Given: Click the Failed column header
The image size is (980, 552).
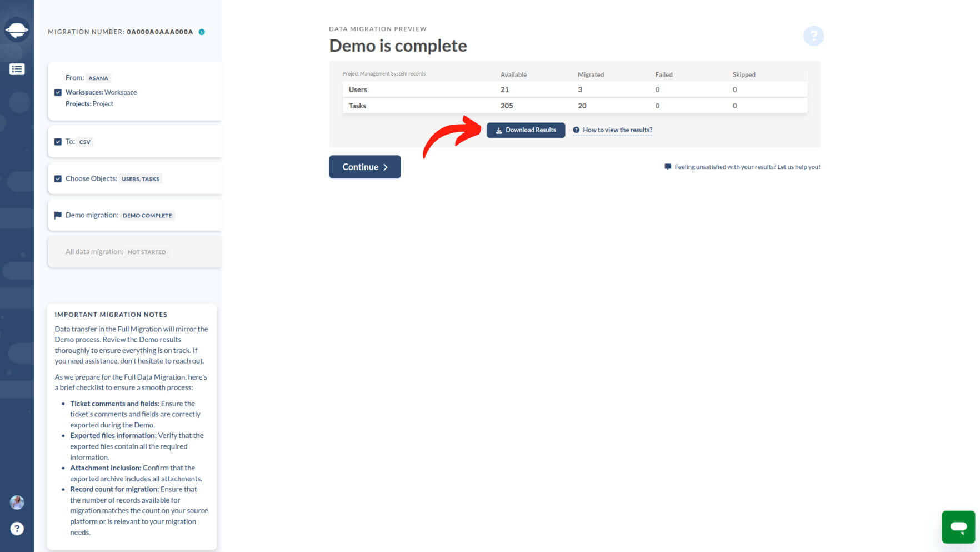Looking at the screenshot, I should point(663,74).
